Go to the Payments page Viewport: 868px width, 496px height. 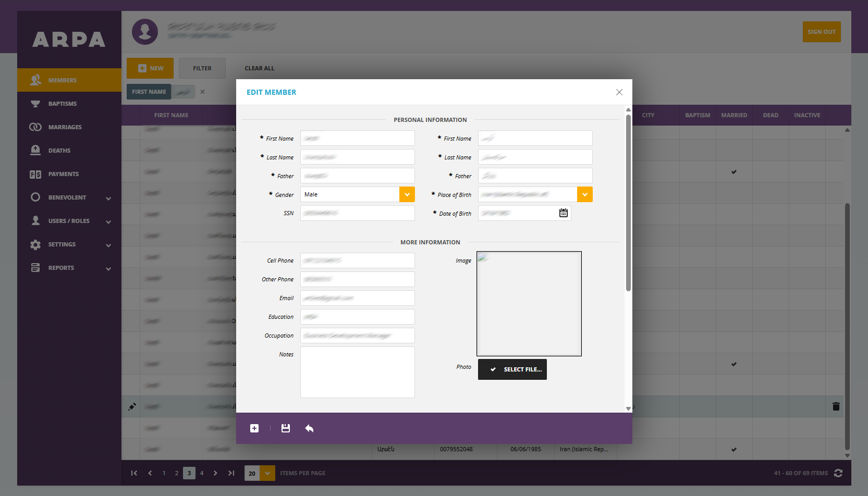pyautogui.click(x=63, y=173)
